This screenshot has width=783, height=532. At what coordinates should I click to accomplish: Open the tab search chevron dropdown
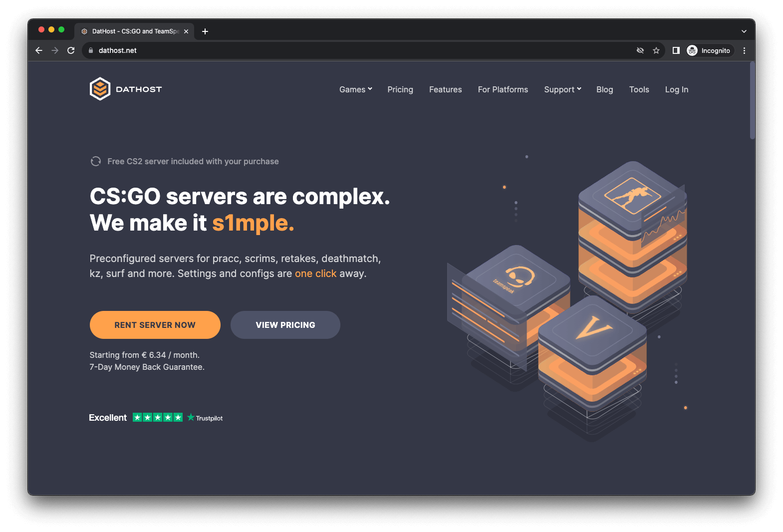[744, 31]
